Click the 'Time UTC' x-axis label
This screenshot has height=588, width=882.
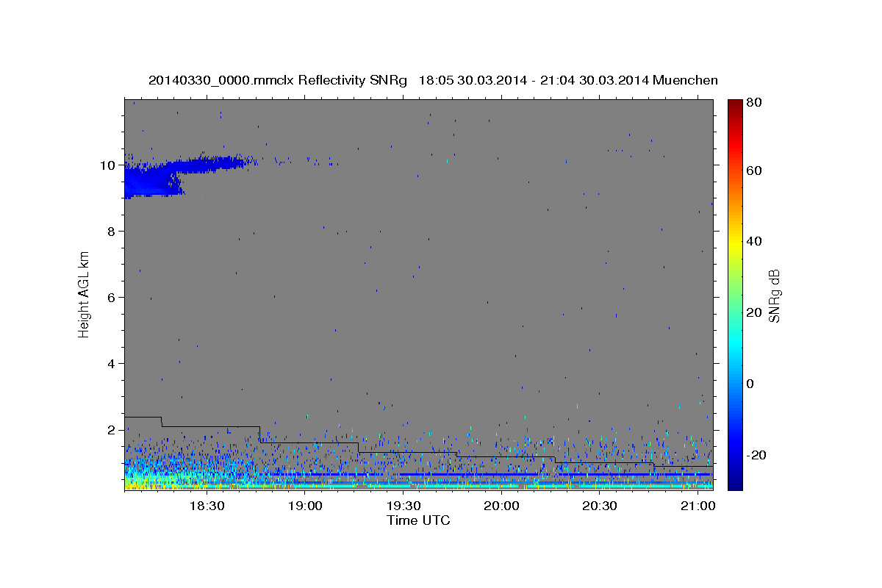(418, 520)
